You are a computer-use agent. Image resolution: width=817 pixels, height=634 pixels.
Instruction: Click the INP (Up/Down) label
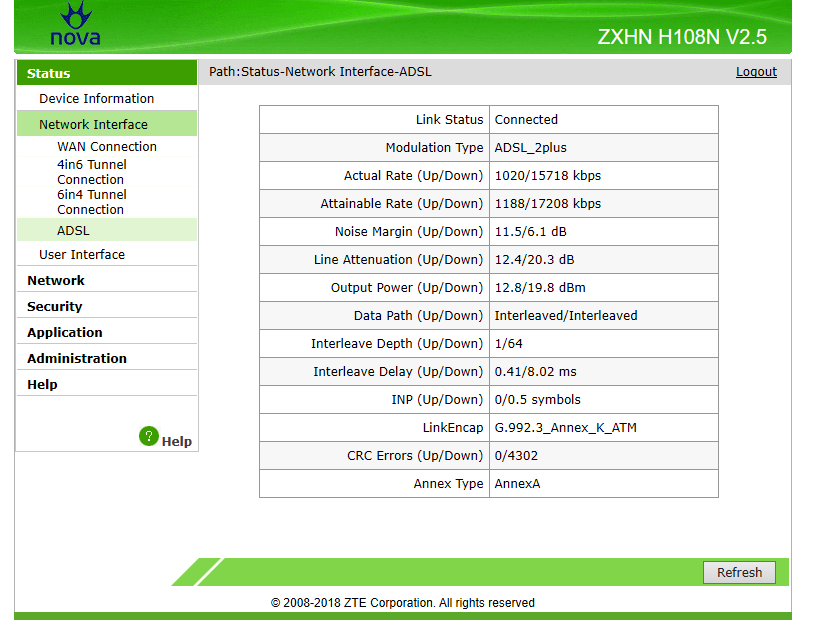click(437, 400)
